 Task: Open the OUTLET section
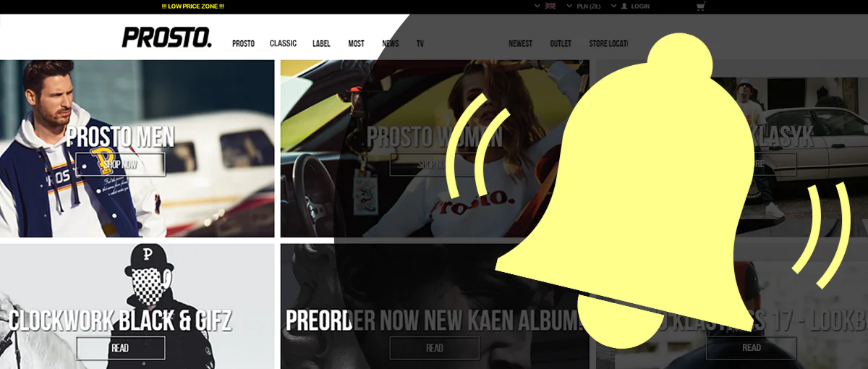[561, 43]
